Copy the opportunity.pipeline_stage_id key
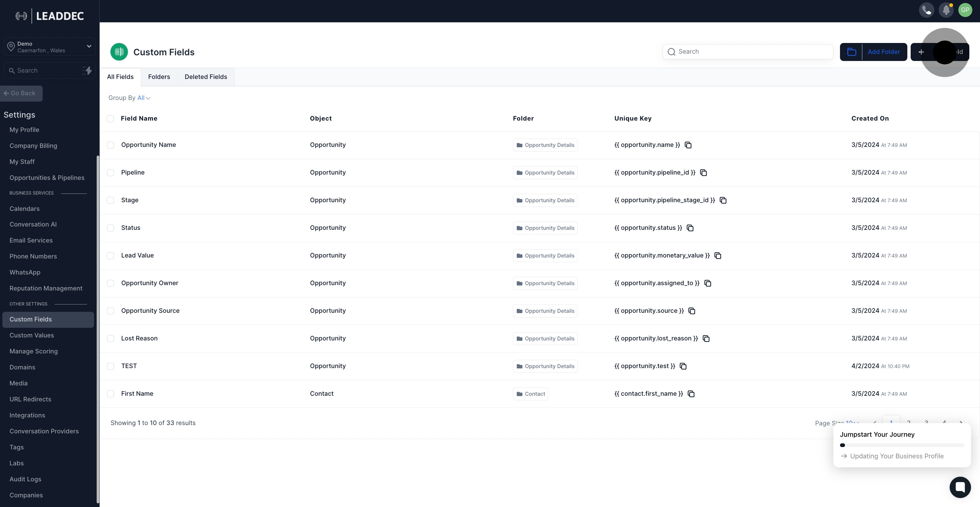The image size is (980, 507). coord(723,200)
